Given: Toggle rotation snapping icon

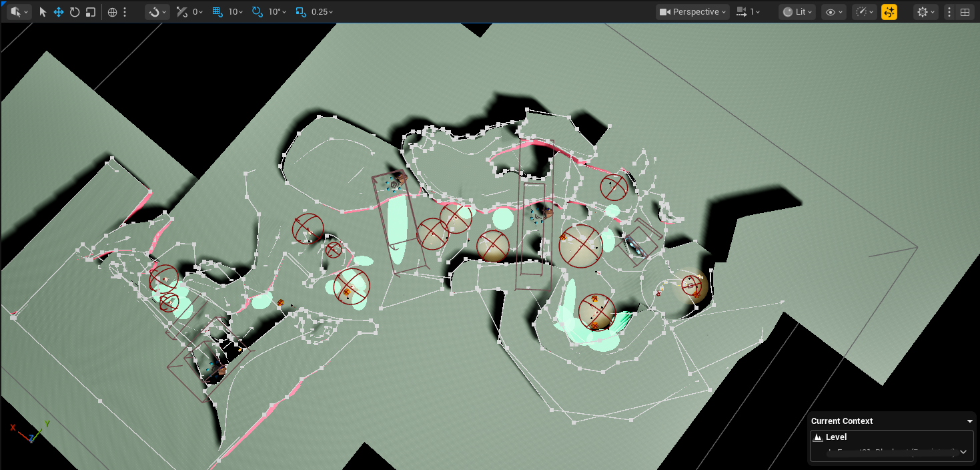Looking at the screenshot, I should (258, 12).
